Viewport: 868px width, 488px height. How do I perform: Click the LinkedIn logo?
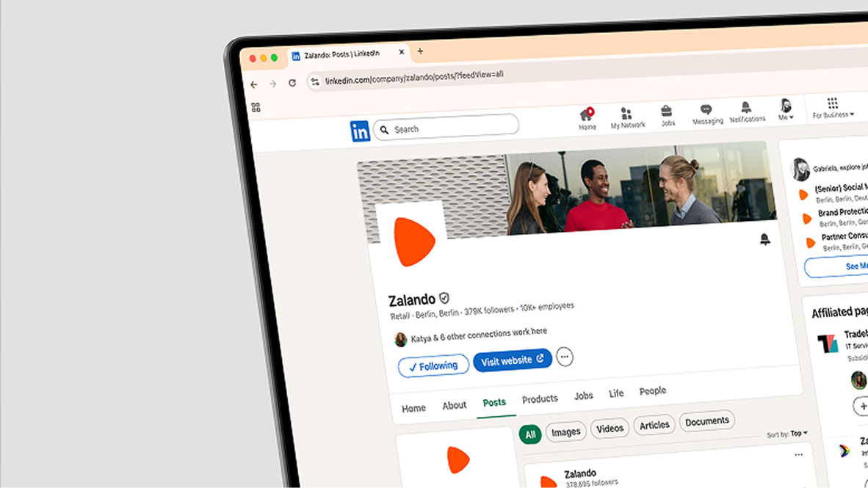click(360, 131)
